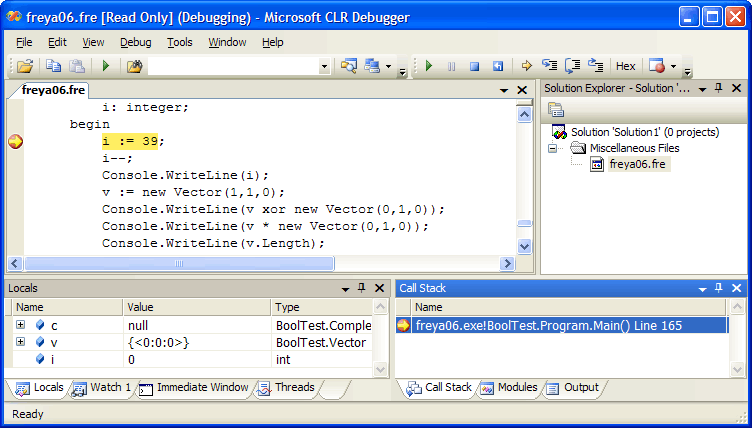
Task: Click the Step Into icon
Action: point(549,66)
